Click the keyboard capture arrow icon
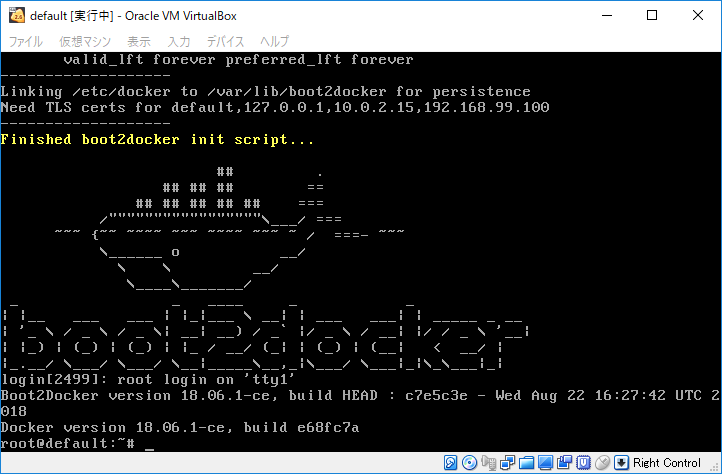Image resolution: width=722 pixels, height=474 pixels. 621,462
